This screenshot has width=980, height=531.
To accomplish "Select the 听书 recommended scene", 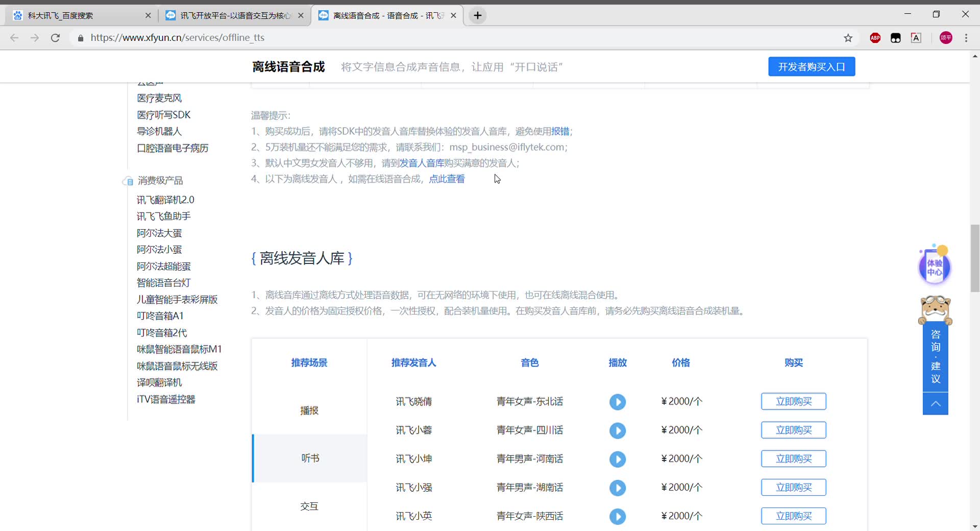I will pos(309,458).
